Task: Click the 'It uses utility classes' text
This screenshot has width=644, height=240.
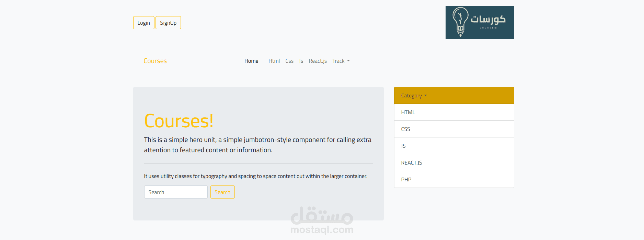Action: (256, 176)
